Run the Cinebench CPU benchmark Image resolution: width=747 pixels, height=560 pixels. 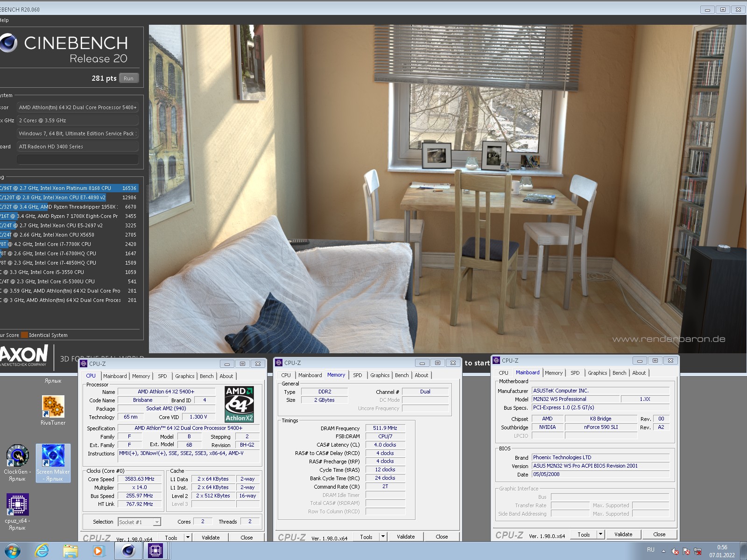(129, 78)
